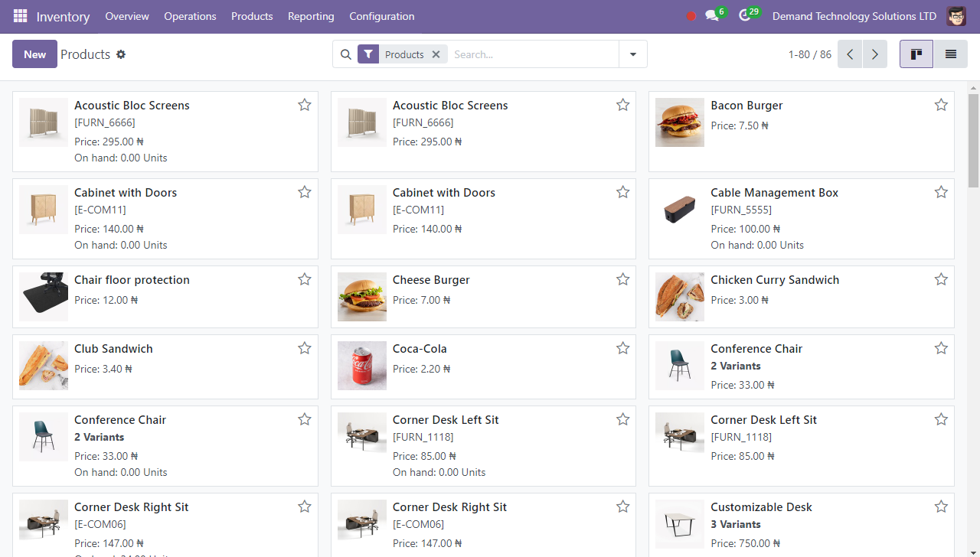Viewport: 980px width, 557px height.
Task: Open the Configuration menu
Action: pyautogui.click(x=381, y=16)
